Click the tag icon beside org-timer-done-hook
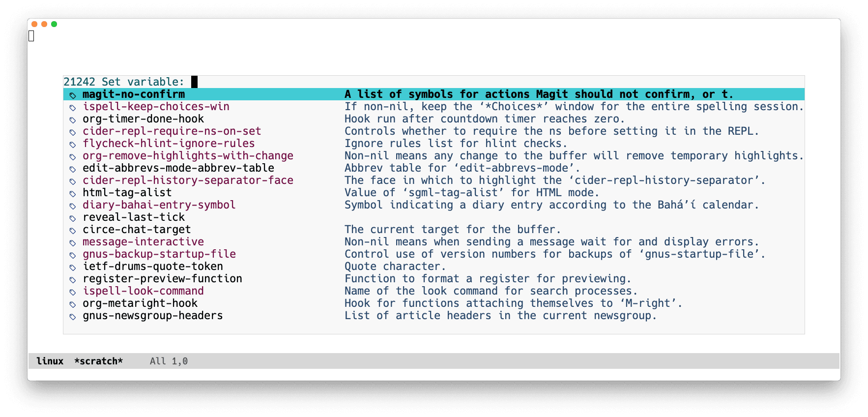 tap(73, 119)
